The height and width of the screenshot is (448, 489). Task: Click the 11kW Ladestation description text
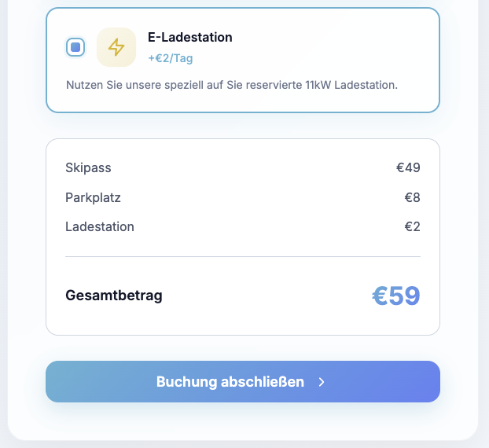pos(232,84)
